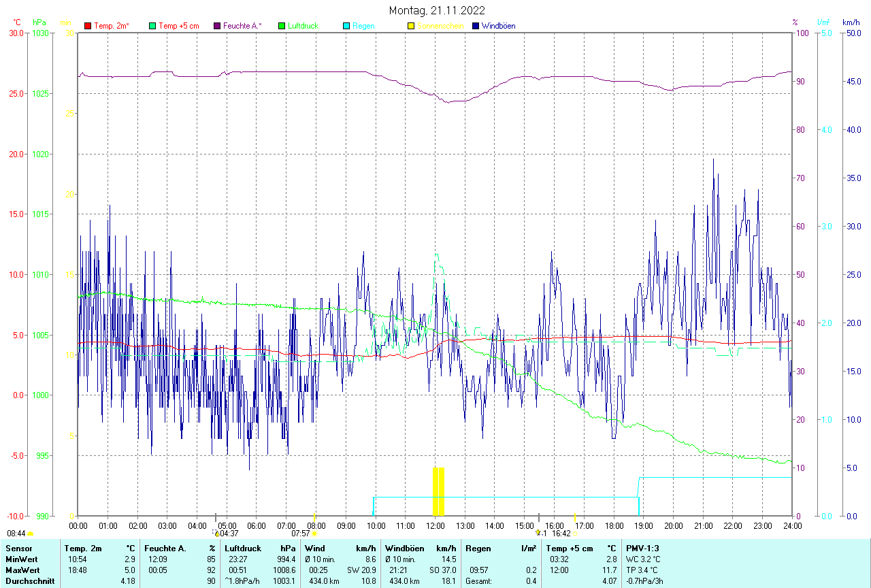Click the 'SW 20.9' maximum wind value

click(x=361, y=570)
